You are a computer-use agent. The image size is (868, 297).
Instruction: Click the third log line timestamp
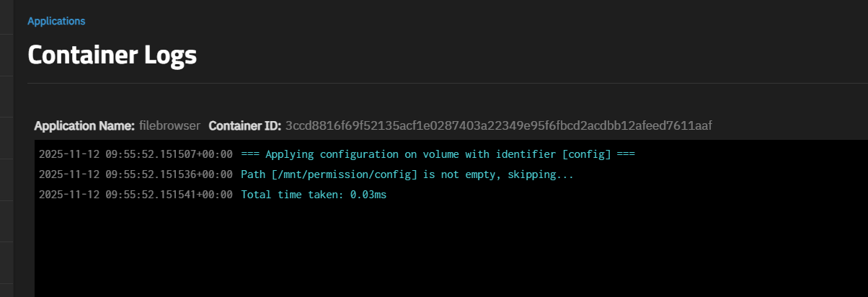tap(136, 195)
